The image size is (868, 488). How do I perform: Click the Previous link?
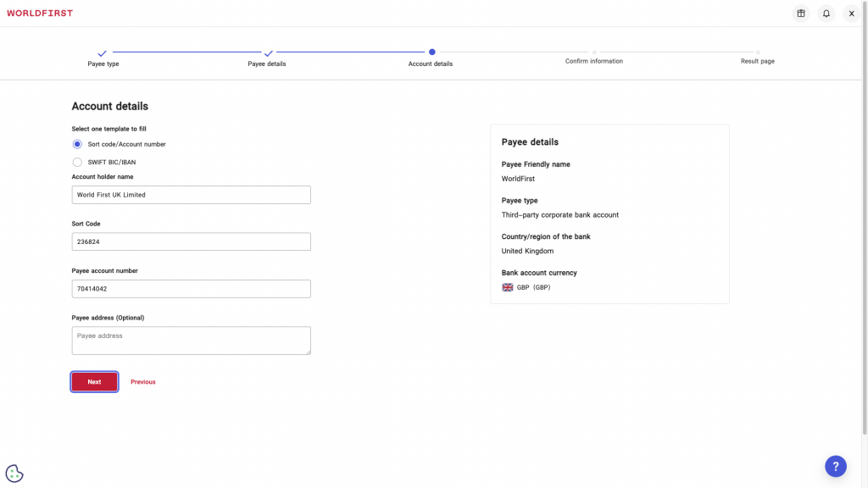coord(142,381)
